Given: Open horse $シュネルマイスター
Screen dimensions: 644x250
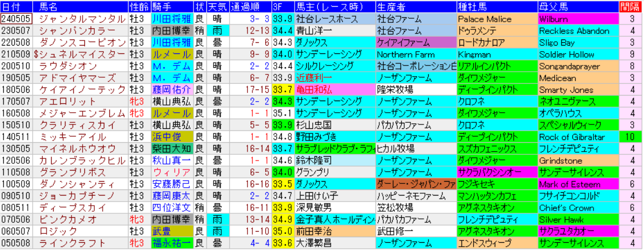Looking at the screenshot, I should click(x=80, y=54).
